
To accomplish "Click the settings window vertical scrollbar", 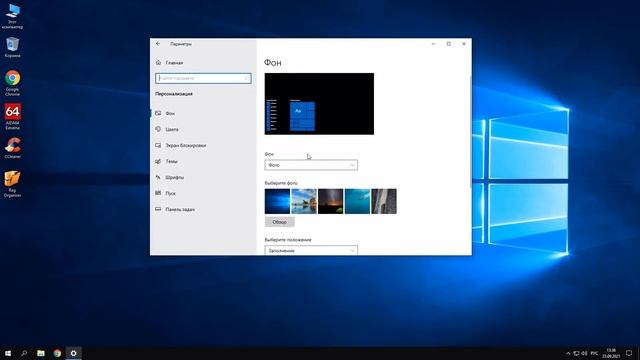I will click(470, 131).
